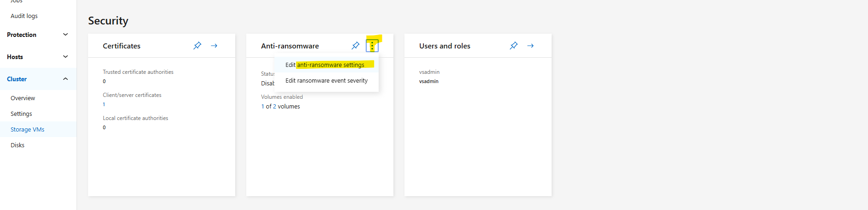868x210 pixels.
Task: Pin the Certificates card
Action: [x=197, y=46]
